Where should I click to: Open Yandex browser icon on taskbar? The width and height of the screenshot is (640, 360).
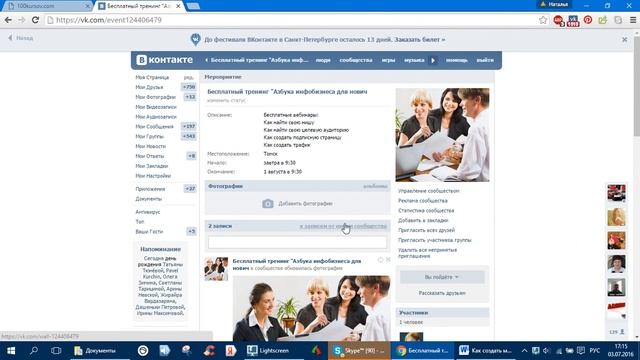pos(231,351)
